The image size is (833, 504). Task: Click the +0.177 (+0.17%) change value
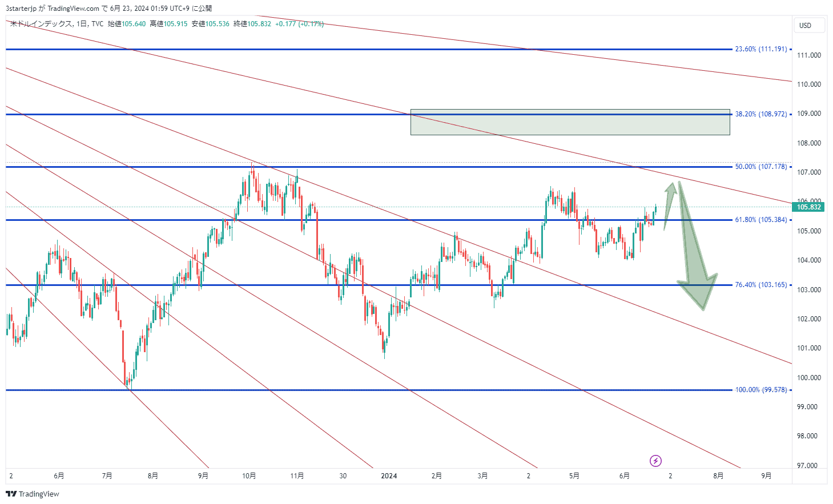point(299,24)
